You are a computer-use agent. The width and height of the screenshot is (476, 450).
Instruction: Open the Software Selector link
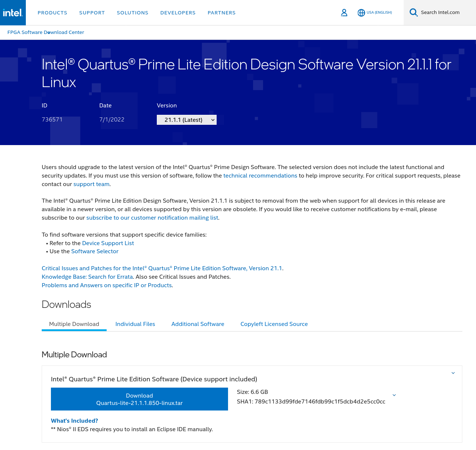pyautogui.click(x=94, y=251)
